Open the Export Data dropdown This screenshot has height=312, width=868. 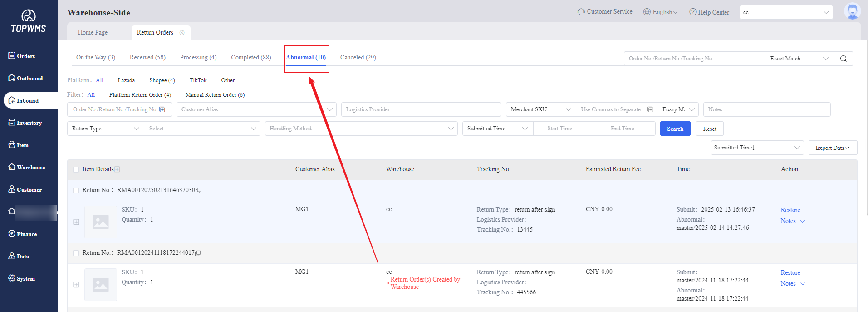pos(832,148)
